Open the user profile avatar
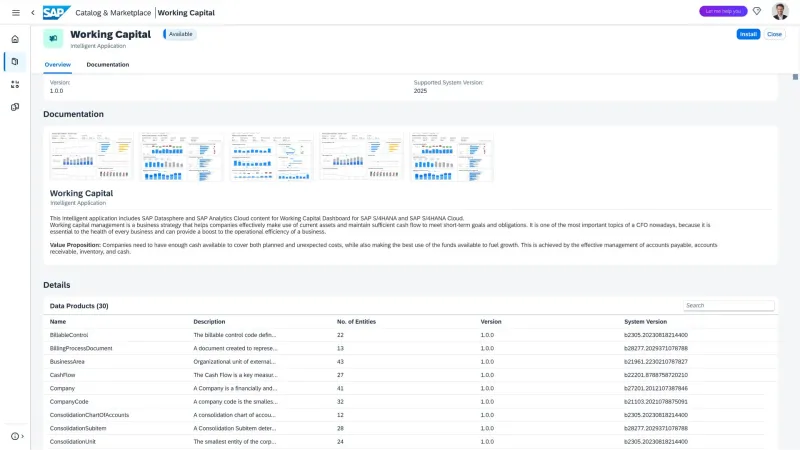 pyautogui.click(x=780, y=11)
